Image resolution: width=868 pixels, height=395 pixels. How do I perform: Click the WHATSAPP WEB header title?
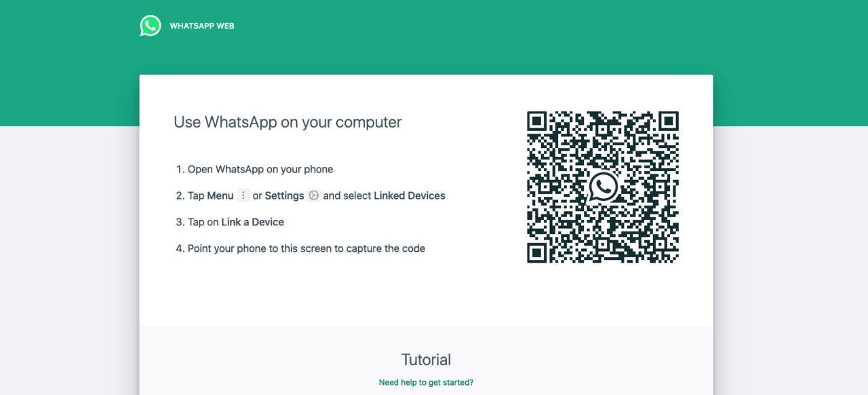202,26
